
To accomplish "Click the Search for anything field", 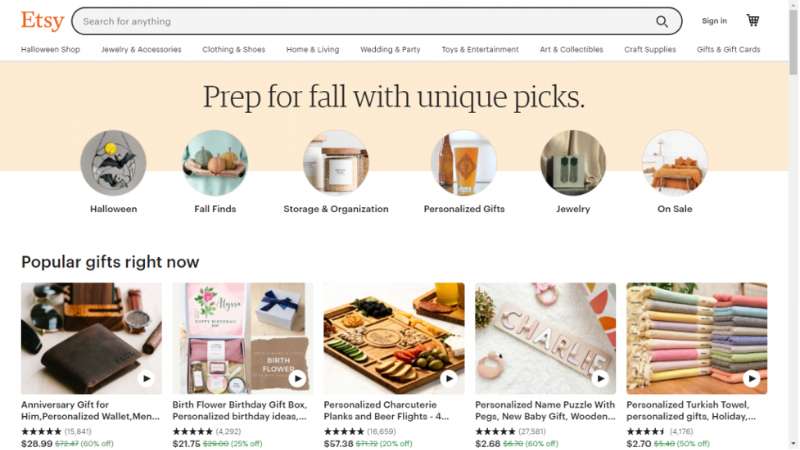I will (x=367, y=21).
